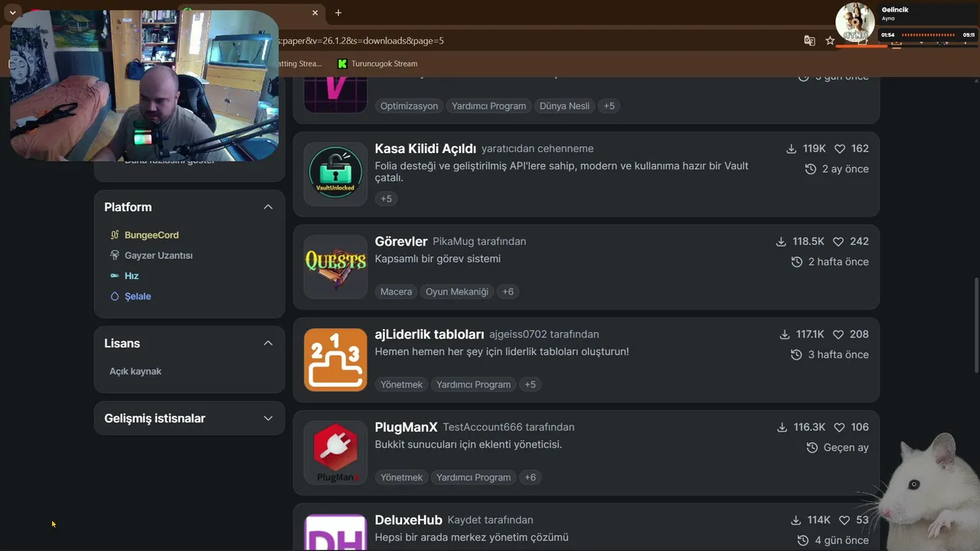The width and height of the screenshot is (980, 551).
Task: Toggle the Şelale platform filter
Action: [x=130, y=296]
